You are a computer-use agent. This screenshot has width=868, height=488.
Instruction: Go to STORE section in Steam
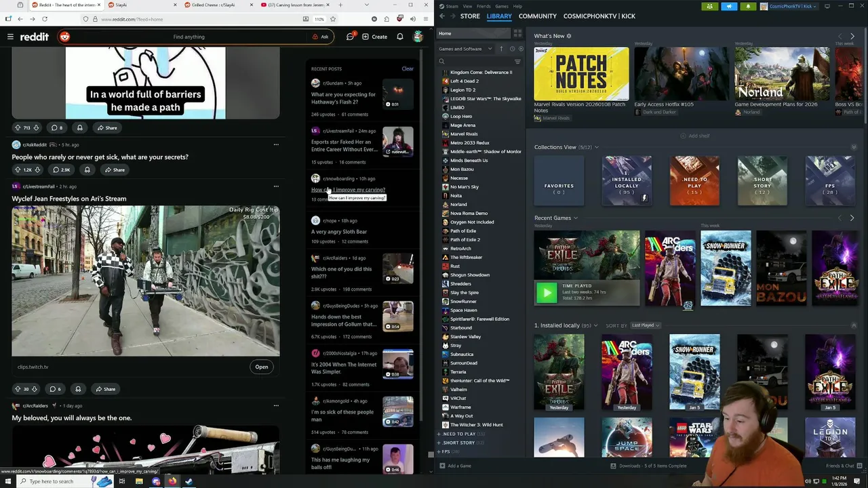[x=470, y=16]
